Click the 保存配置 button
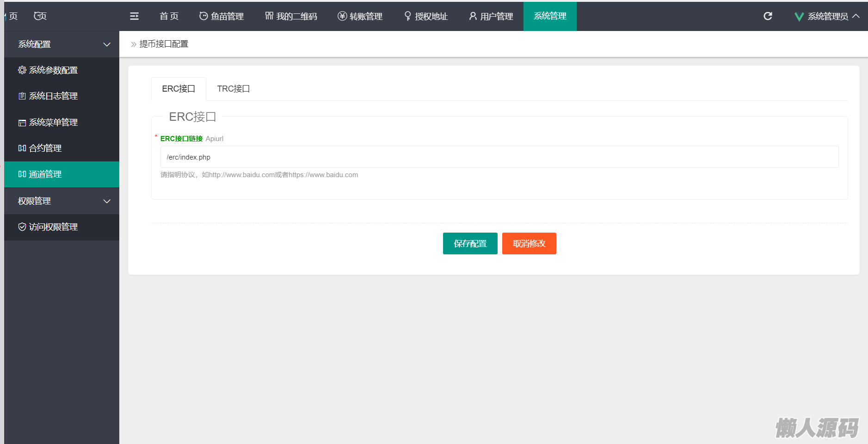This screenshot has height=444, width=868. tap(470, 243)
